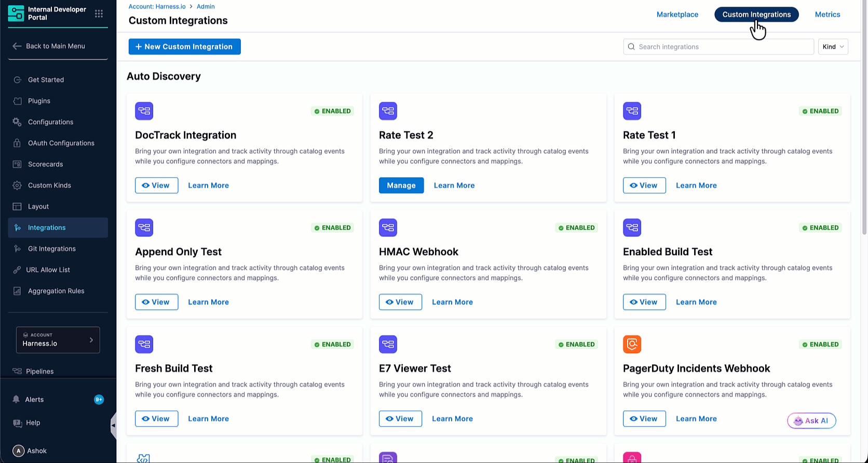The width and height of the screenshot is (868, 463).
Task: Click the Scorecards sidebar icon
Action: coord(17,164)
